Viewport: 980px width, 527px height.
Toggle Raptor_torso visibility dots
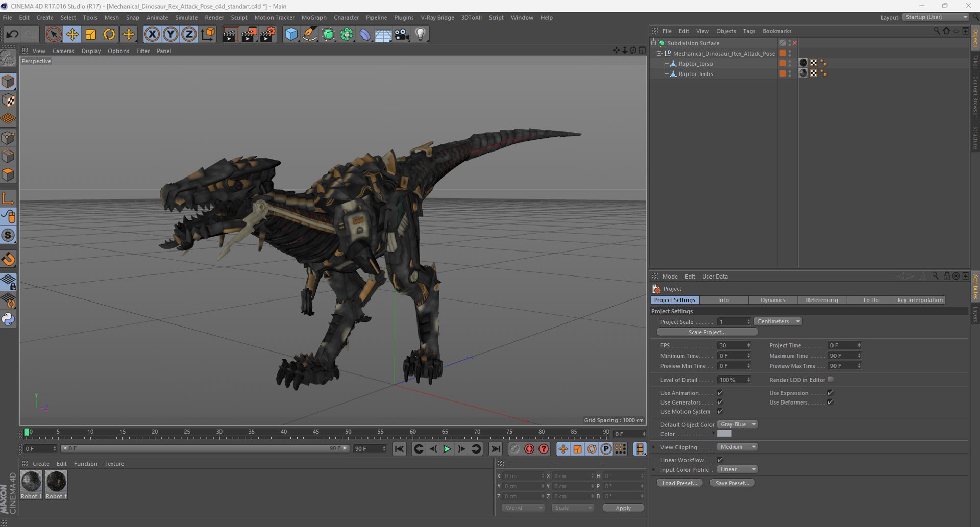tap(790, 63)
